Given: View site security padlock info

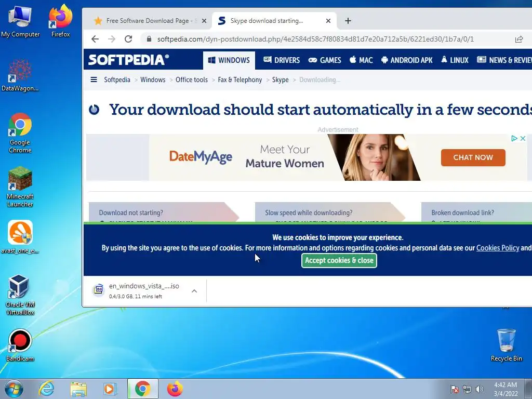Looking at the screenshot, I should [x=149, y=39].
